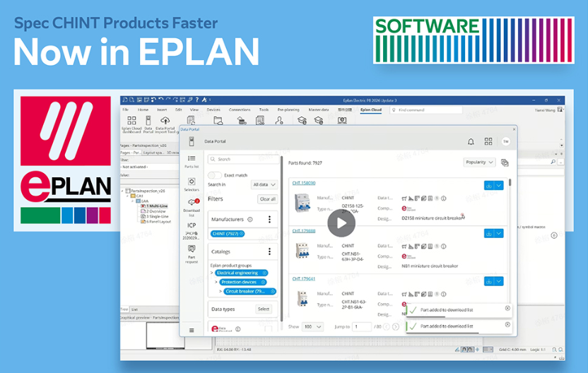
Task: Expand download options for CHT.179888
Action: coord(499,234)
